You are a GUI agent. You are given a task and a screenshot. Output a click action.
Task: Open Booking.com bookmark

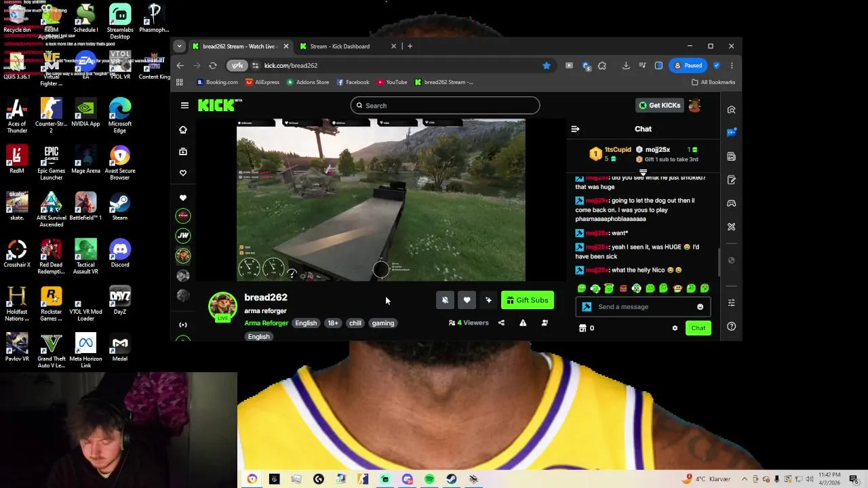point(218,82)
